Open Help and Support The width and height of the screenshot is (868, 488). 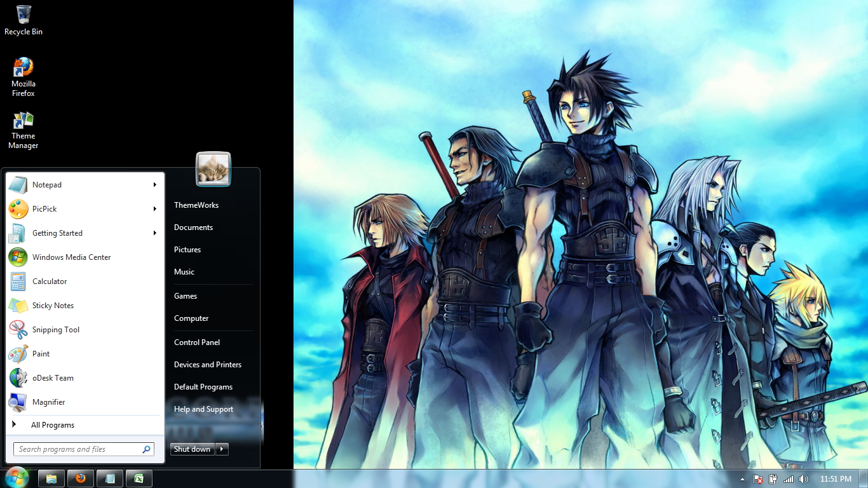click(x=203, y=409)
